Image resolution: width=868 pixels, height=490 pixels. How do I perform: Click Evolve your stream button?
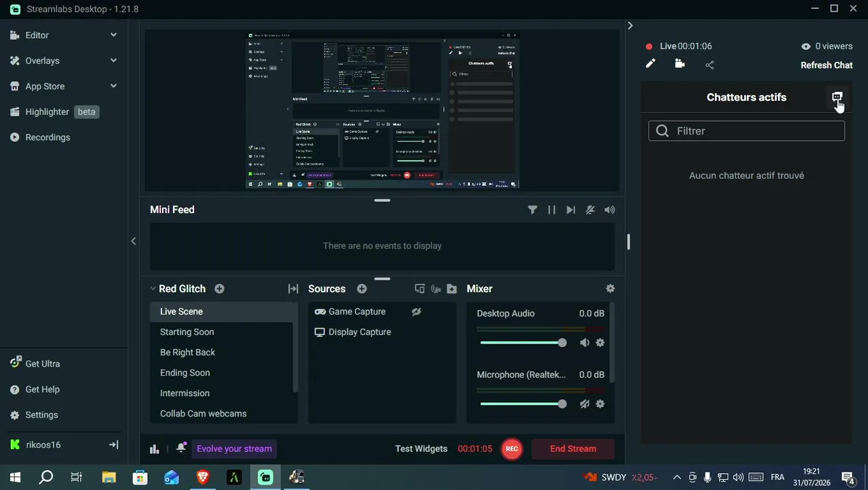pyautogui.click(x=234, y=448)
